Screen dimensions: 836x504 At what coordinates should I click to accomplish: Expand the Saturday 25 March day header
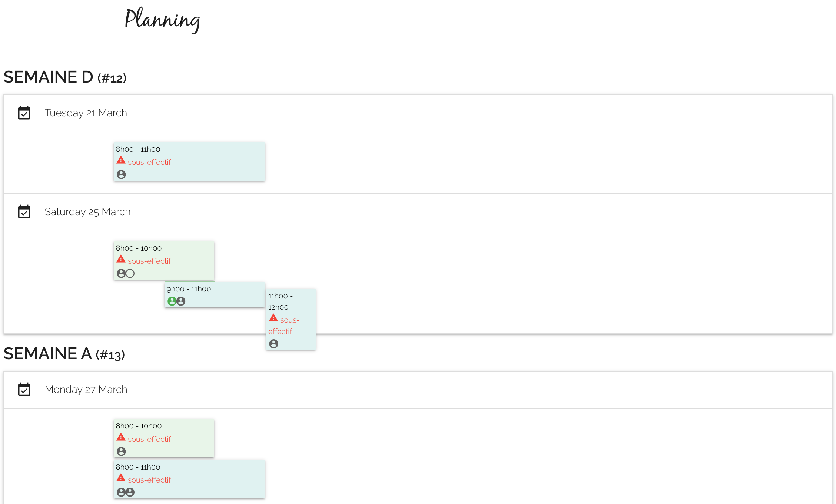[418, 212]
